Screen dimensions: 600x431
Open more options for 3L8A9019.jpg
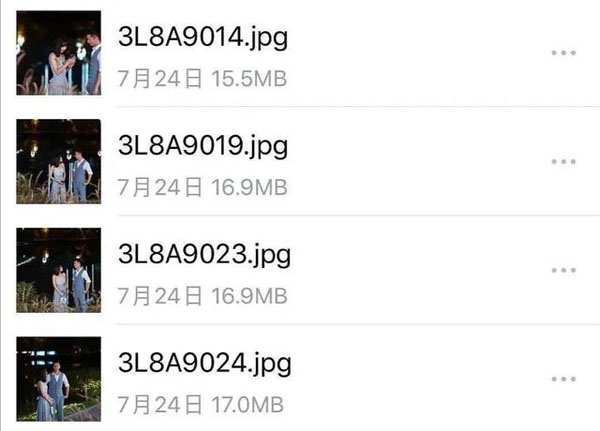coord(563,162)
